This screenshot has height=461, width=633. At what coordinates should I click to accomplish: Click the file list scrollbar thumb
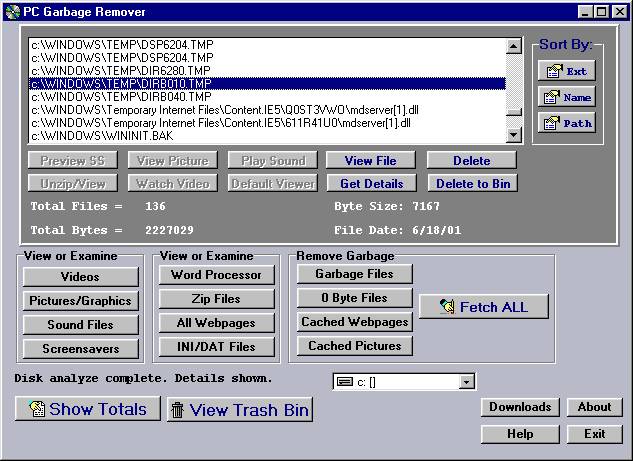coord(514,111)
